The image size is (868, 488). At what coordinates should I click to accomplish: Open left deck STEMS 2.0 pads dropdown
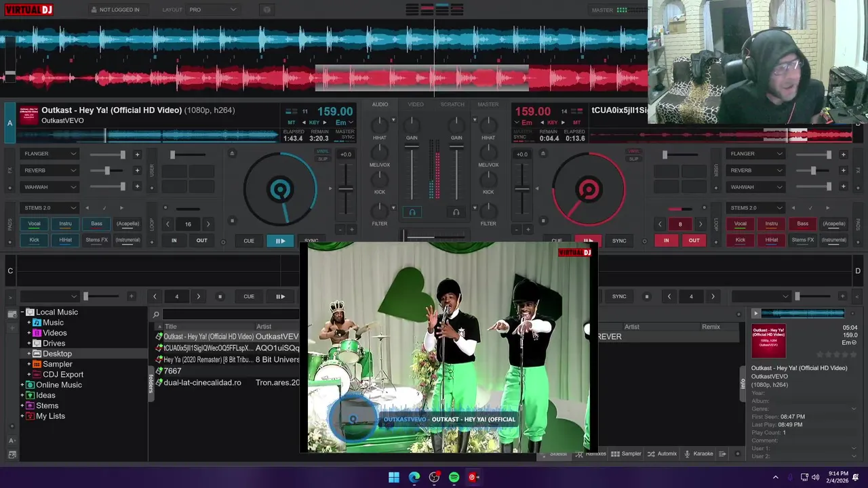click(50, 207)
